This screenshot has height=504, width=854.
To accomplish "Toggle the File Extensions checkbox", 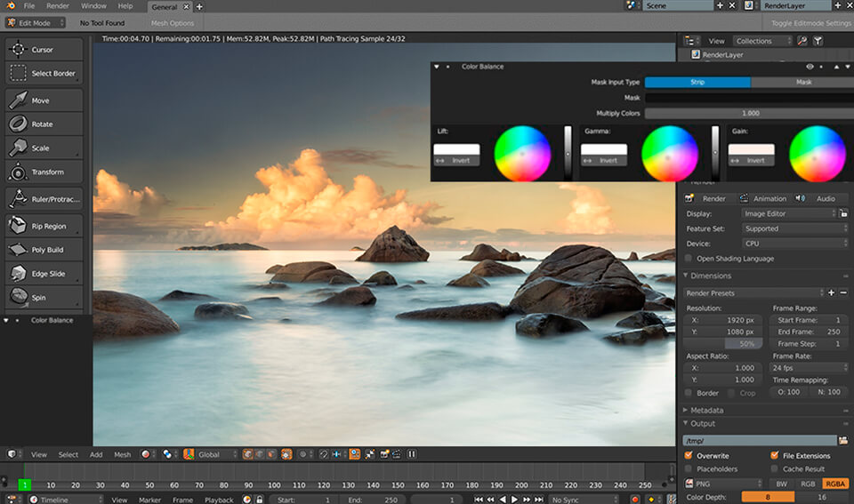I will pyautogui.click(x=775, y=455).
